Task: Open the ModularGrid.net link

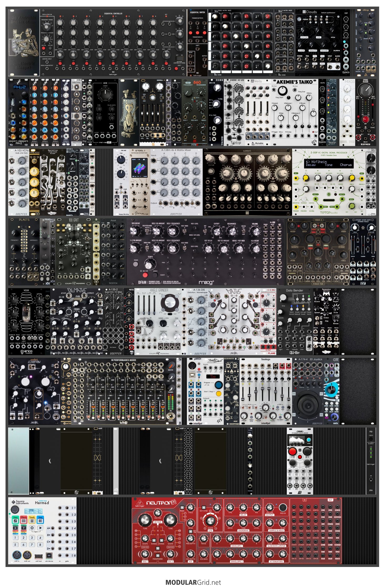Action: (x=193, y=582)
